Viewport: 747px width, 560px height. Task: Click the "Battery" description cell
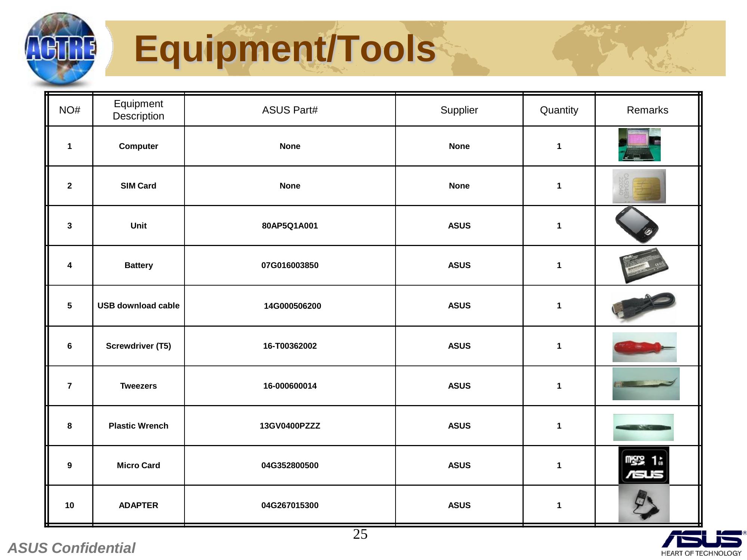[x=139, y=265]
